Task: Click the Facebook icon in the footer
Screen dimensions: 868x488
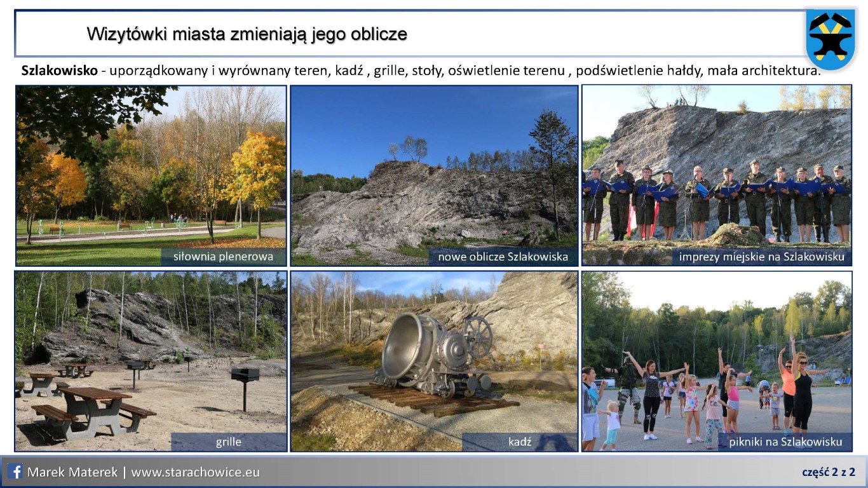Action: (x=16, y=472)
